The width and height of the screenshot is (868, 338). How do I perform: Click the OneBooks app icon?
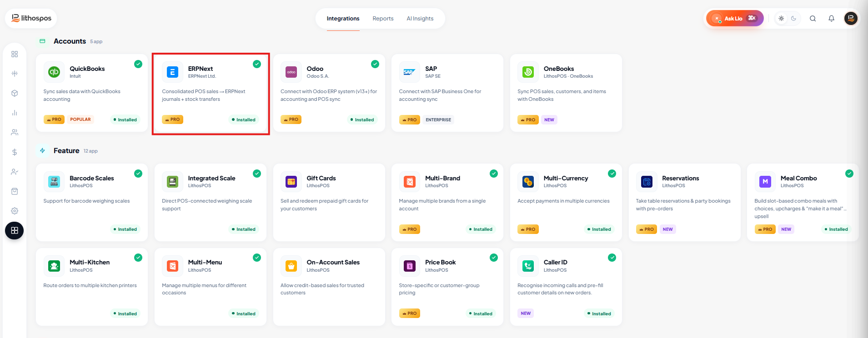click(x=528, y=72)
